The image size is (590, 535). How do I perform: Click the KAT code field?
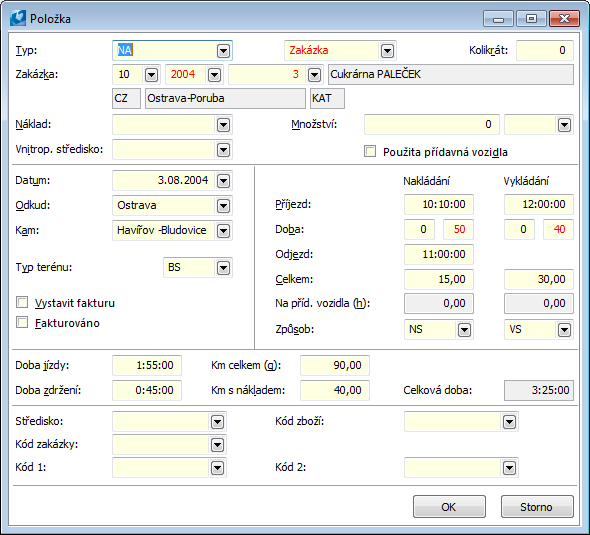[327, 99]
